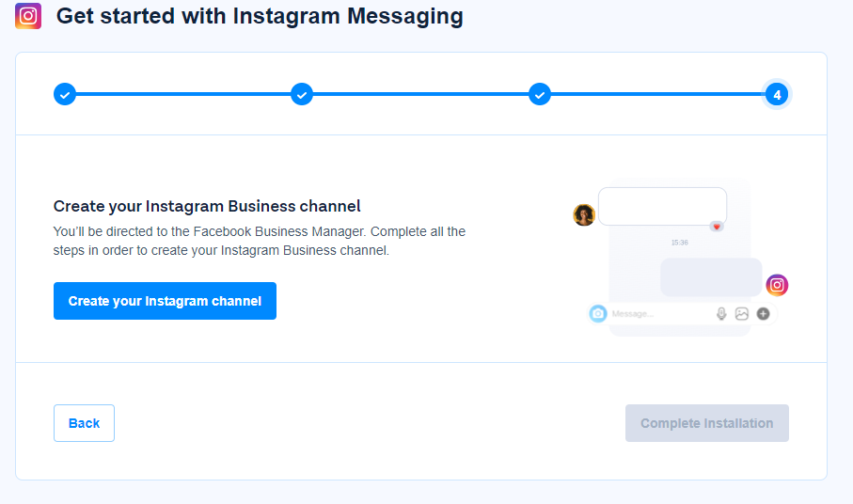
Task: Click the 15:36 timestamp in chat preview
Action: point(679,243)
